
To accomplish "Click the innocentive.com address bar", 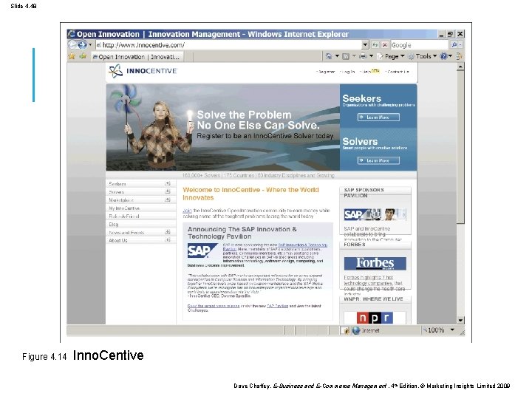I will (x=228, y=45).
